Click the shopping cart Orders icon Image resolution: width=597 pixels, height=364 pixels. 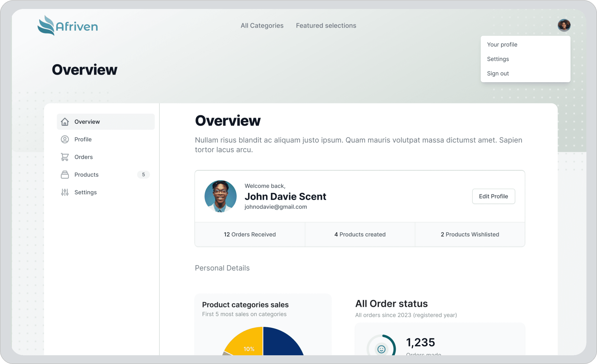(65, 157)
